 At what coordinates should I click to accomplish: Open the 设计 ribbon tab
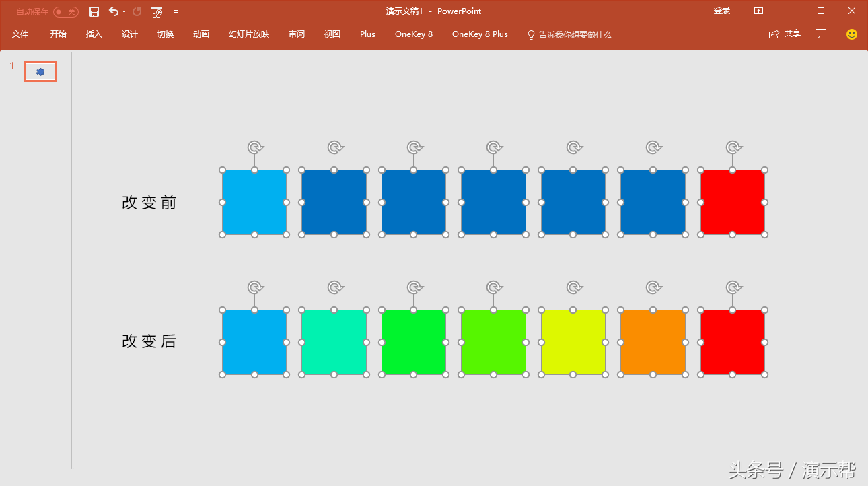(x=130, y=34)
